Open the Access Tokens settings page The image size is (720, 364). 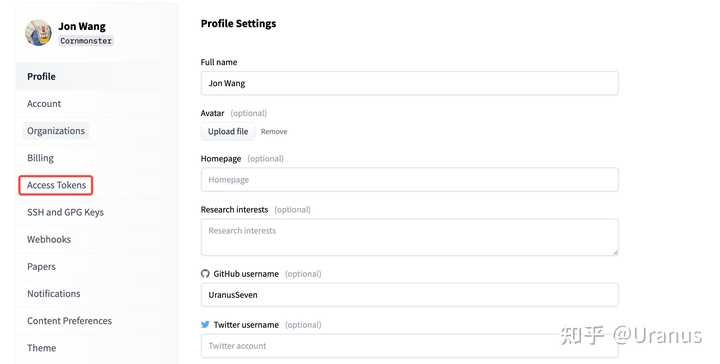point(56,185)
